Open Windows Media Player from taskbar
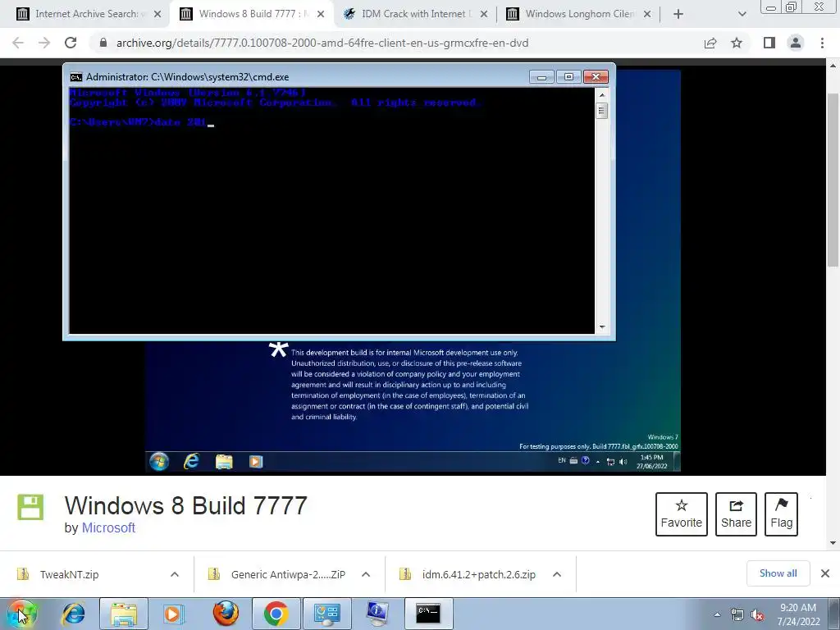 pos(172,614)
